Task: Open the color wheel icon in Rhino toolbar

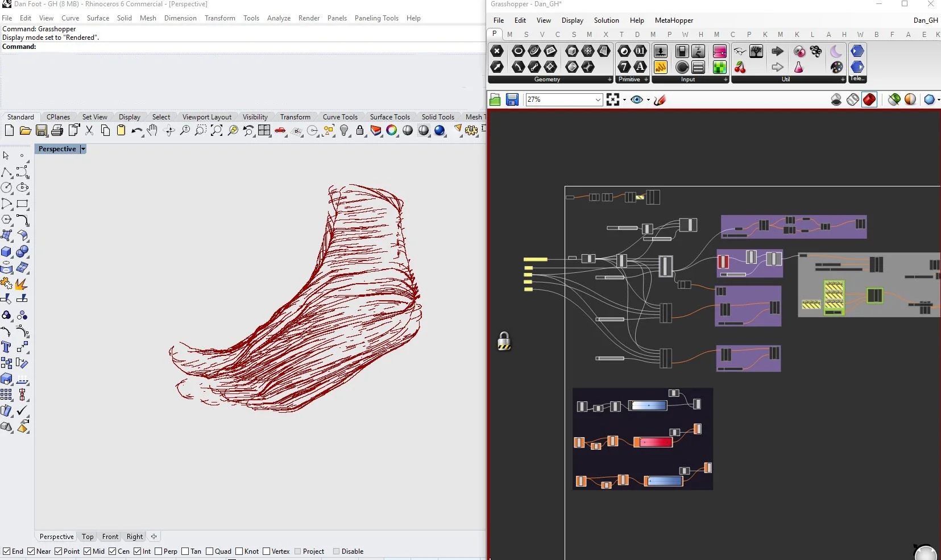Action: (392, 131)
